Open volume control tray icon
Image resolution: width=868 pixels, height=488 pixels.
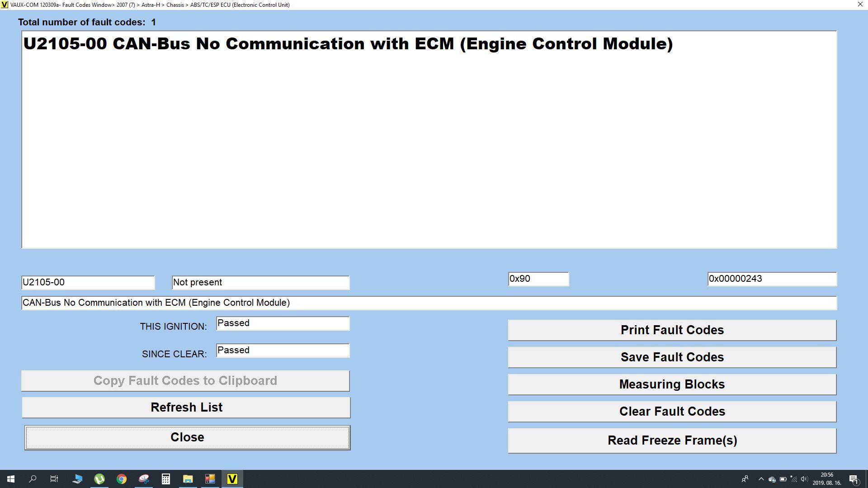[804, 479]
